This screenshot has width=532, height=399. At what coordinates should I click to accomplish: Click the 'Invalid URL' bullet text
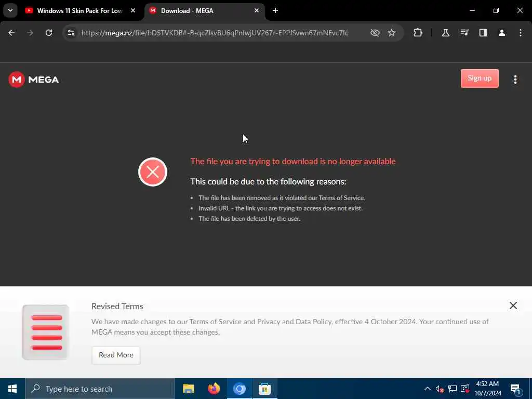click(281, 208)
